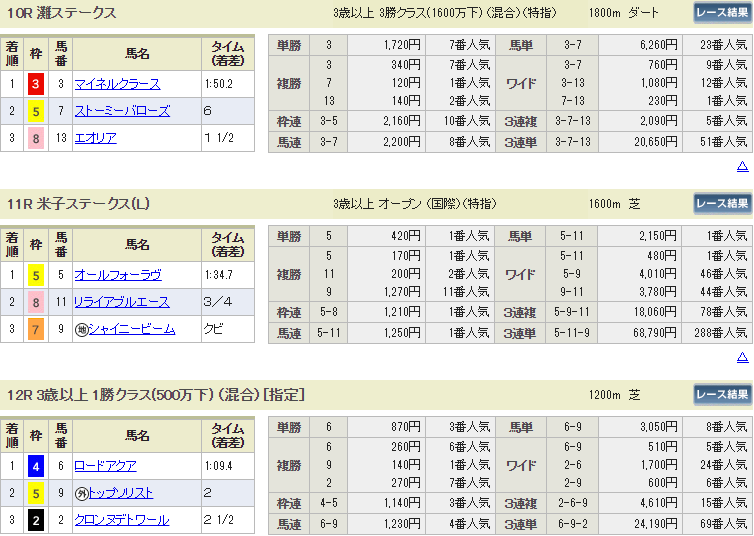Click the winning time 1:50.2
Screen dimensions: 754x536
[219, 84]
